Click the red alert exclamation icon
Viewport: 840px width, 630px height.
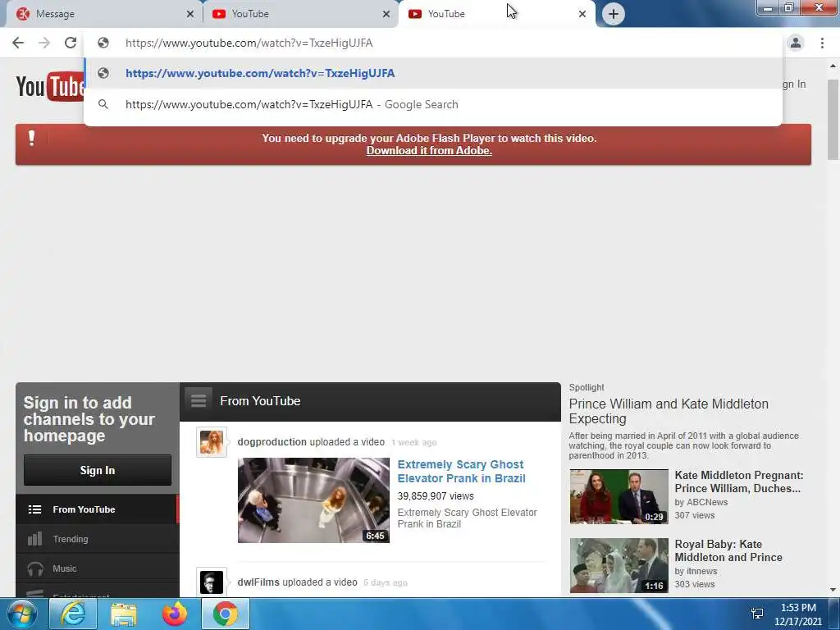pyautogui.click(x=32, y=138)
